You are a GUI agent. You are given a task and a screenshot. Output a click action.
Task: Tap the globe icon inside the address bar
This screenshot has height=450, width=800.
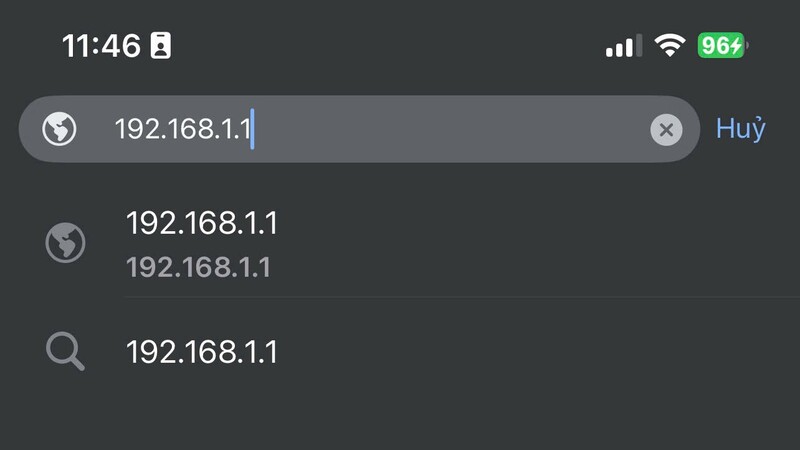[59, 129]
